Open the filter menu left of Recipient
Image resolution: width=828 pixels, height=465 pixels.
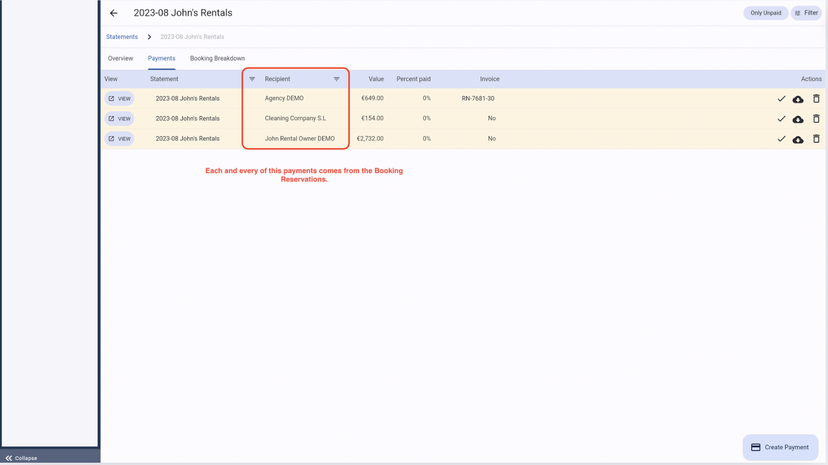252,79
